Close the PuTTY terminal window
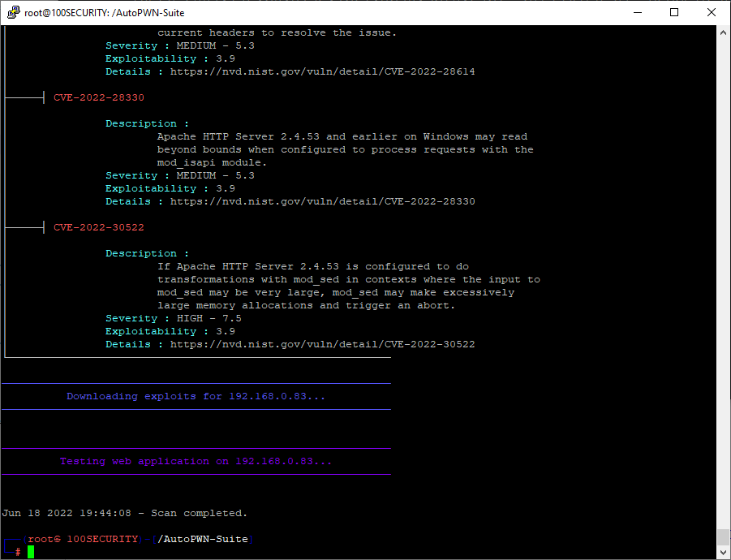 pyautogui.click(x=711, y=13)
